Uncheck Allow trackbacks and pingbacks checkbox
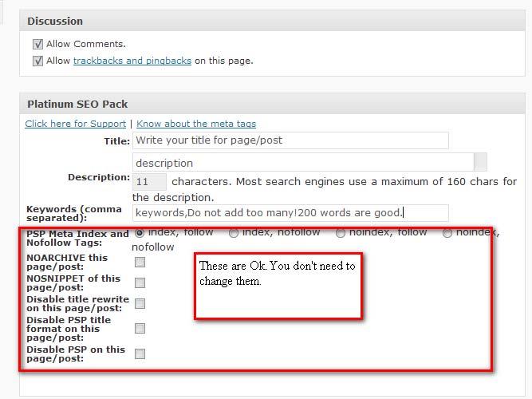The image size is (532, 399). pos(37,61)
